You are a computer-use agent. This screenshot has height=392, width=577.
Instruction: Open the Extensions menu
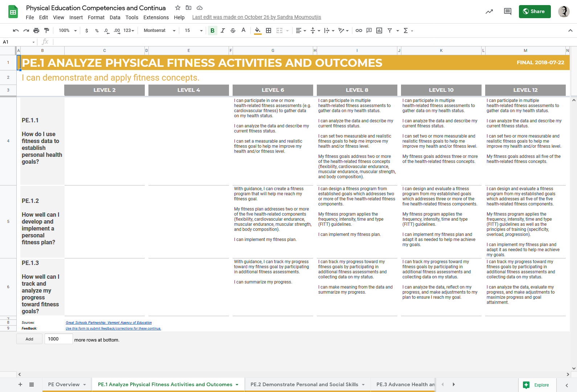[156, 17]
